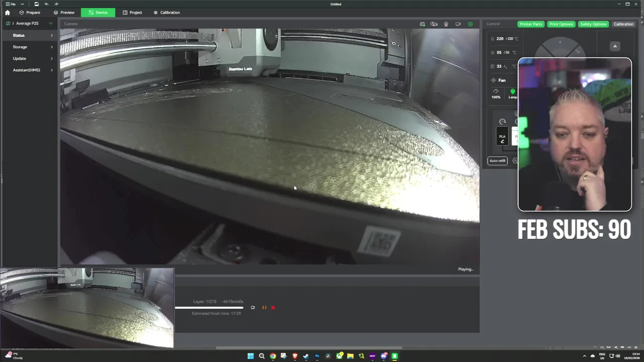Toggle the Lamp light
This screenshot has height=362, width=644.
coord(513,94)
